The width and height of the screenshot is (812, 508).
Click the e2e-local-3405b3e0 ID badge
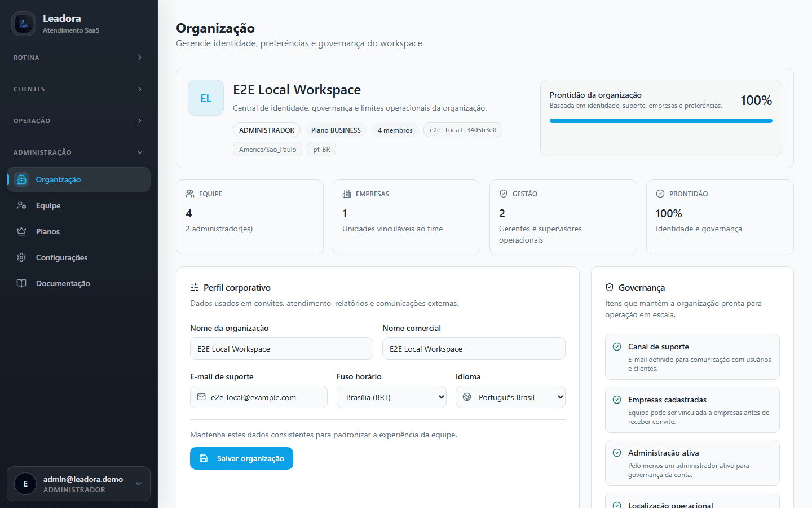[463, 130]
